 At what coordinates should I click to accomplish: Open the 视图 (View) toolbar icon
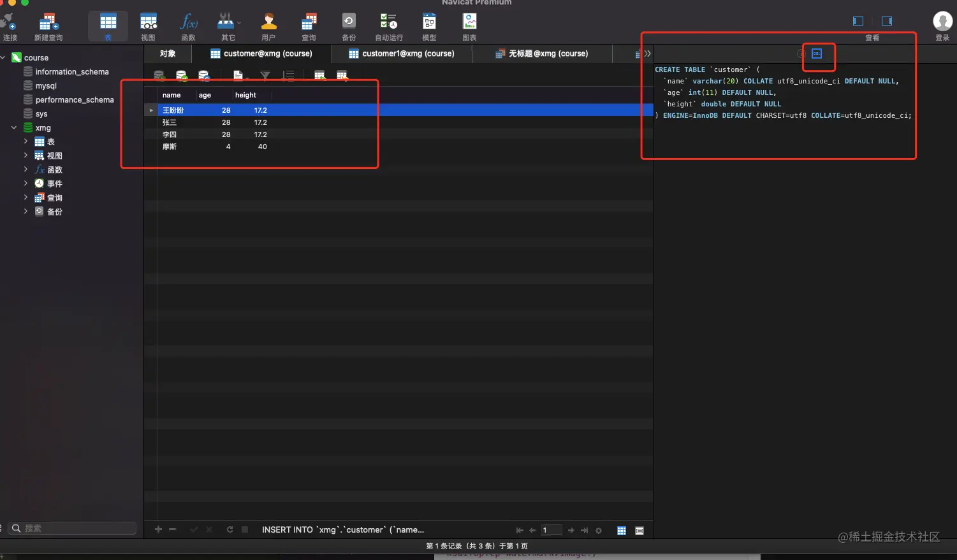[149, 23]
